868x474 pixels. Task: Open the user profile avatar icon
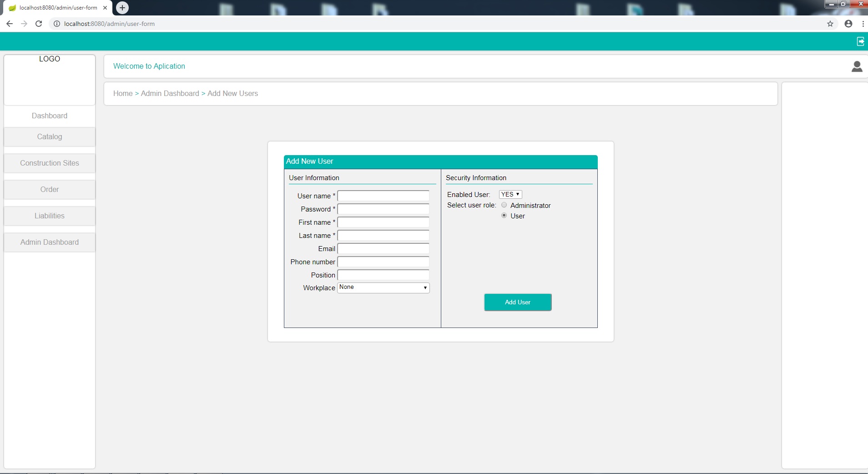(857, 66)
